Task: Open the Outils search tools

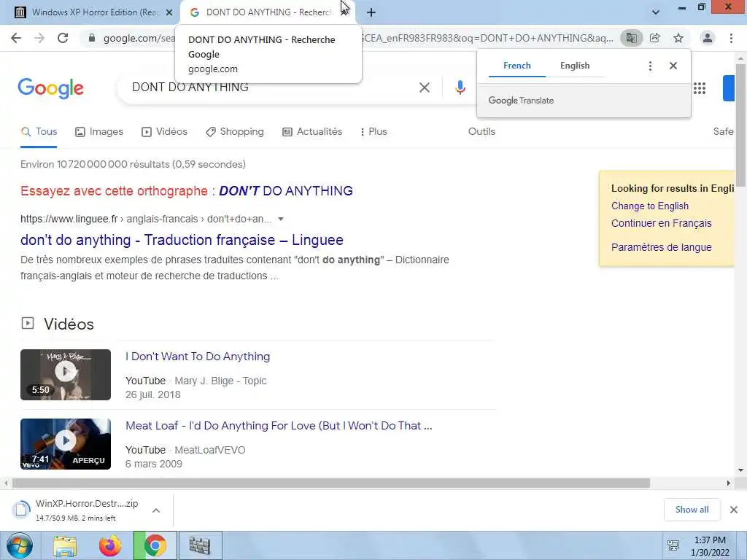Action: [x=481, y=132]
